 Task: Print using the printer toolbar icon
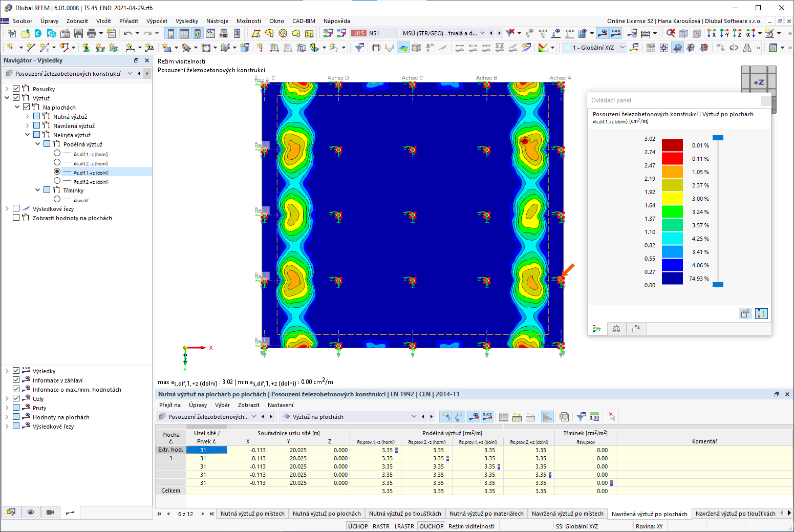pyautogui.click(x=92, y=33)
